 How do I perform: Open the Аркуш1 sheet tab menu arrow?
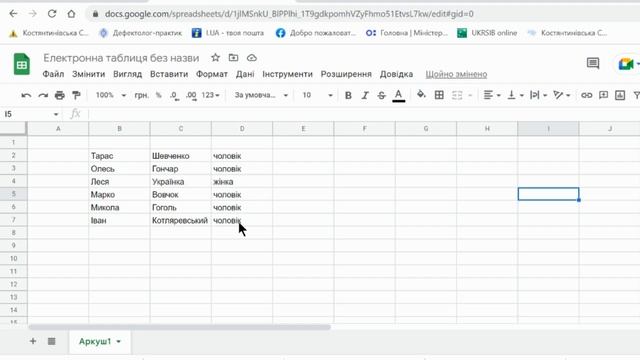click(x=119, y=342)
